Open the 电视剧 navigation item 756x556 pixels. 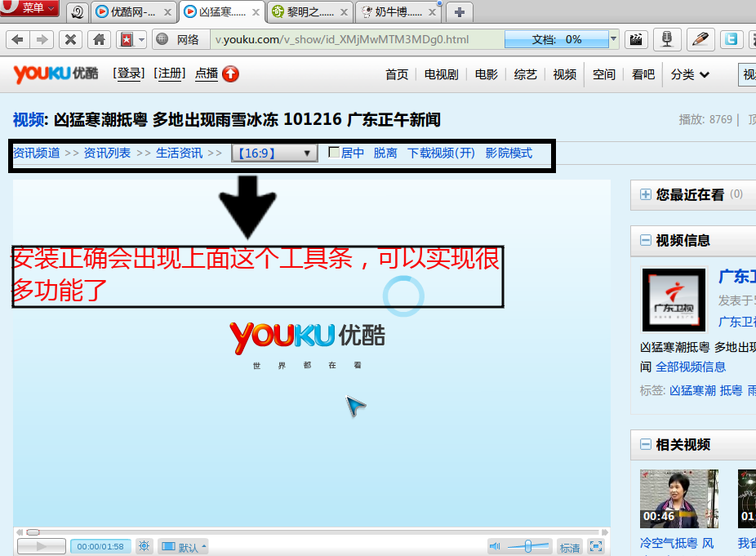(441, 74)
